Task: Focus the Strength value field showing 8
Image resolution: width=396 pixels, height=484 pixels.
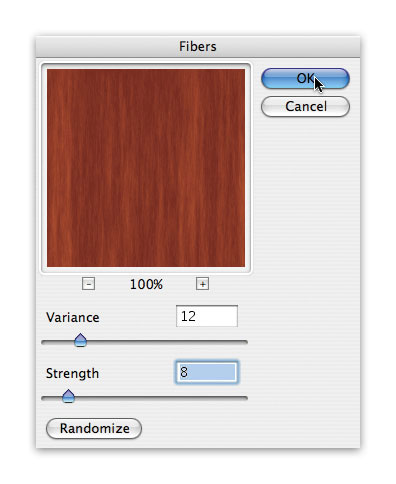Action: coord(207,372)
